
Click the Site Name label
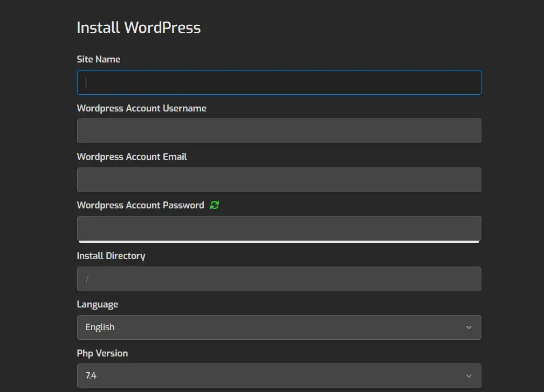99,59
